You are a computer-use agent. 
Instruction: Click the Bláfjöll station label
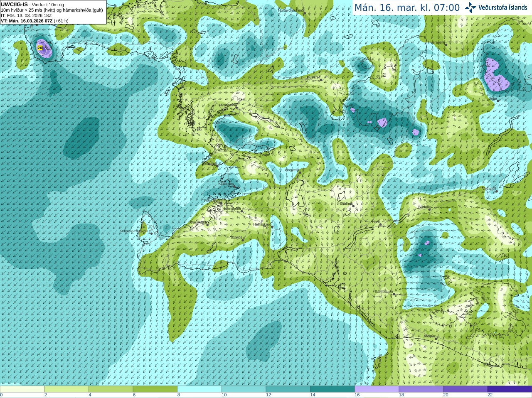(x=236, y=238)
